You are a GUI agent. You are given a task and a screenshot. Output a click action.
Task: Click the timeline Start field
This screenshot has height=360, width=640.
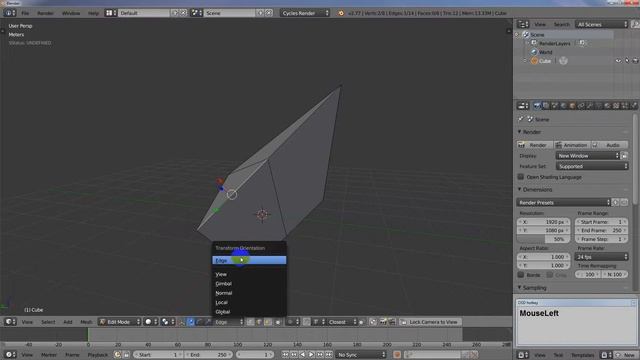click(x=158, y=355)
